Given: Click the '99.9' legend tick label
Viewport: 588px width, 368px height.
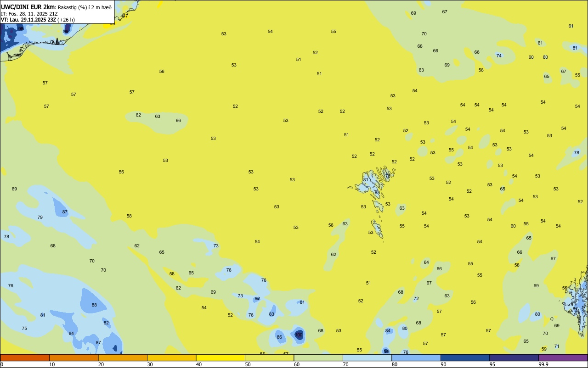Looking at the screenshot, I should (543, 364).
